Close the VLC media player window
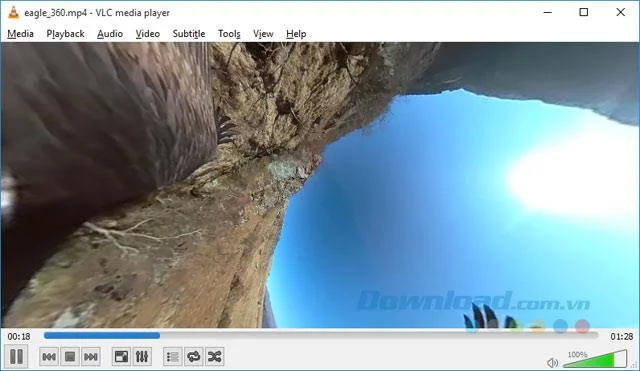 620,12
